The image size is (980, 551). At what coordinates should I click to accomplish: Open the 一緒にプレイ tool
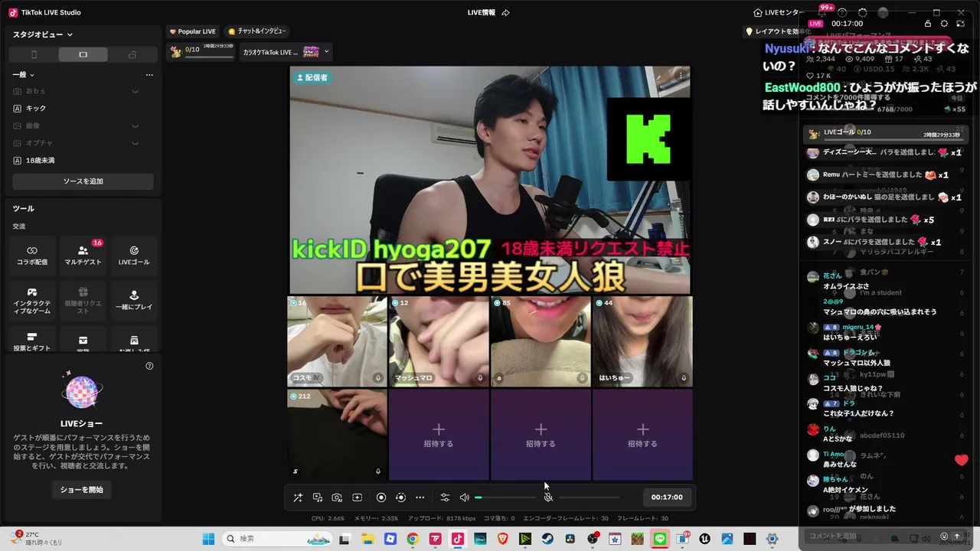click(134, 301)
